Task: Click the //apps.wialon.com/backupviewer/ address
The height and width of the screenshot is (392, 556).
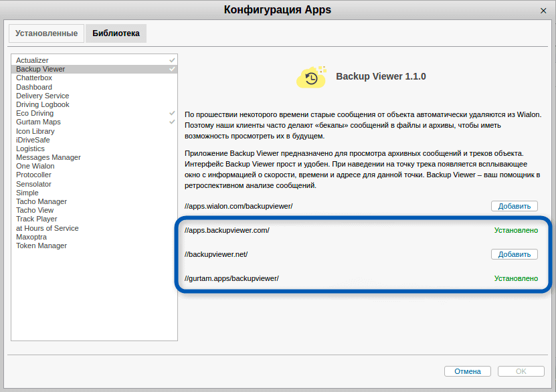Action: coord(239,206)
